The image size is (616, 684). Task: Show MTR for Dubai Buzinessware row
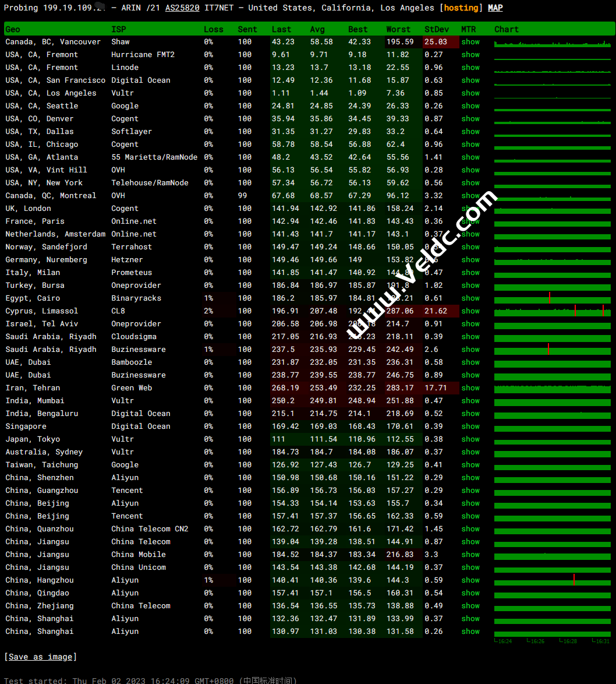pos(470,375)
